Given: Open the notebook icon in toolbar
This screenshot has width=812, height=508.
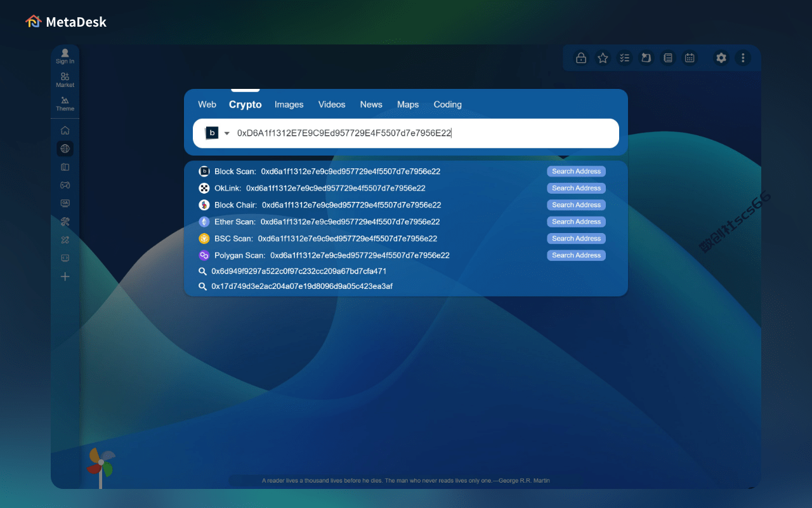Looking at the screenshot, I should (667, 58).
